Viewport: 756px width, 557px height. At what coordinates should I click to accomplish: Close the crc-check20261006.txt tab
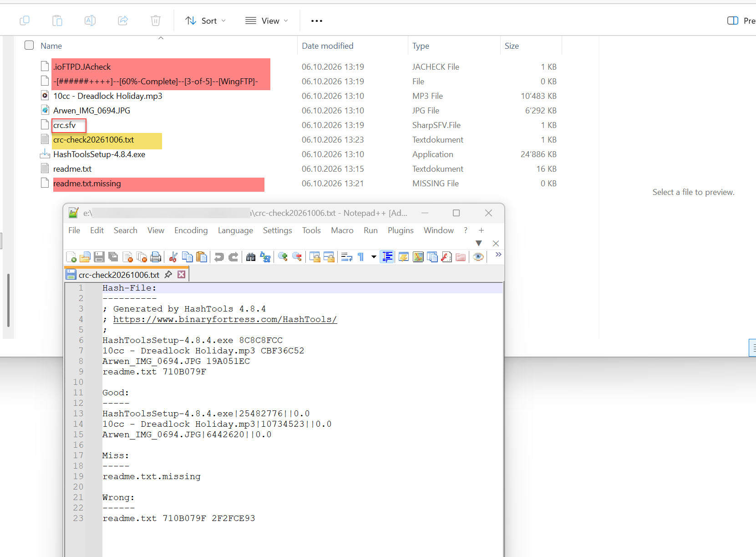pos(181,274)
